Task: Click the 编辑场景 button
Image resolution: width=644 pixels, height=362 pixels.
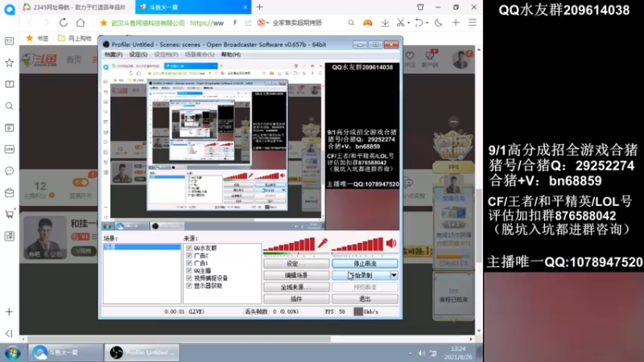Action: [x=296, y=275]
